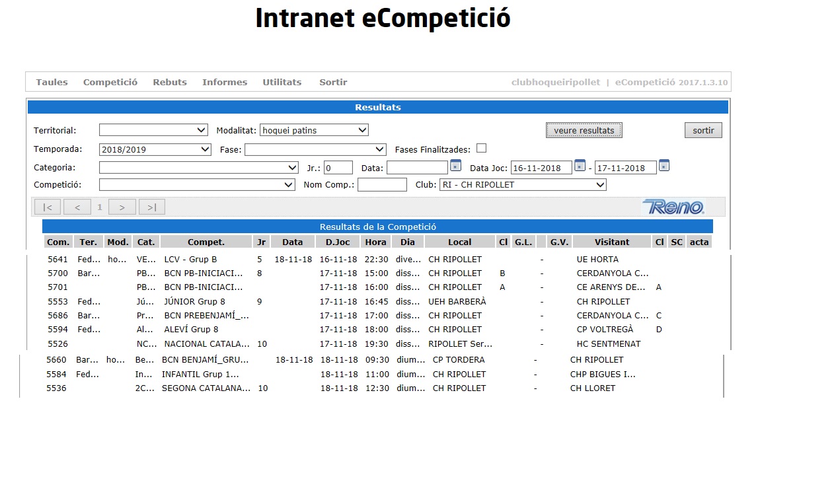Open the Competició menu

click(x=110, y=82)
